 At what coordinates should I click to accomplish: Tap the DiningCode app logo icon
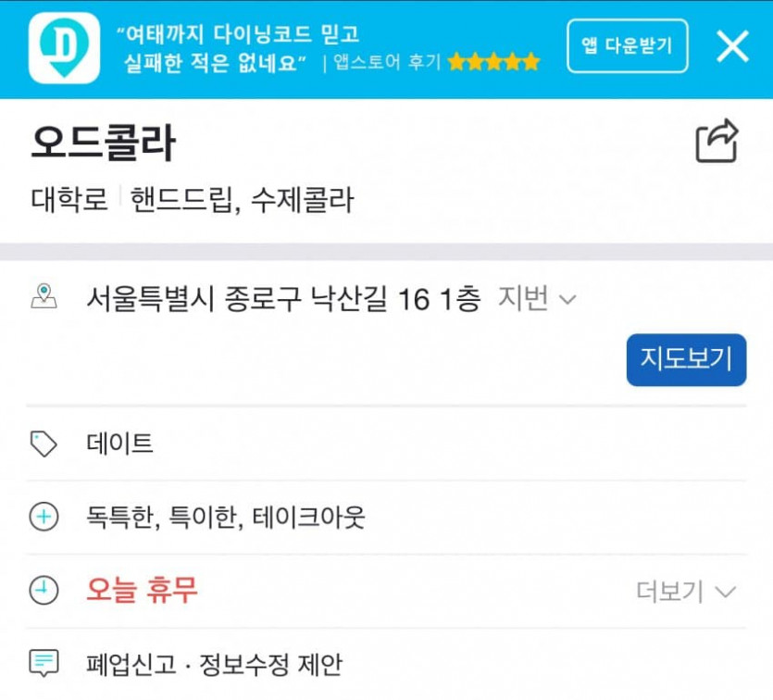pyautogui.click(x=64, y=48)
